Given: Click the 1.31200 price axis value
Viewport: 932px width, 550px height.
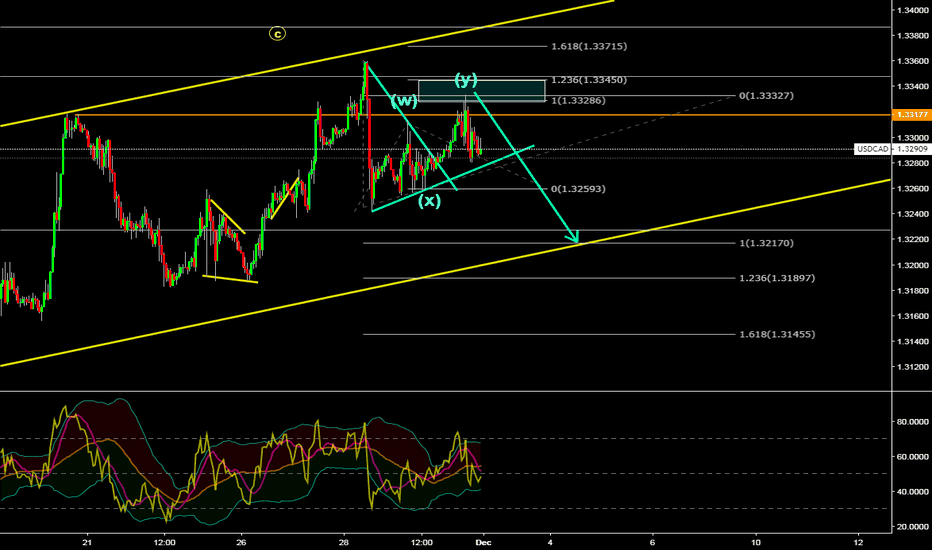Looking at the screenshot, I should 912,367.
